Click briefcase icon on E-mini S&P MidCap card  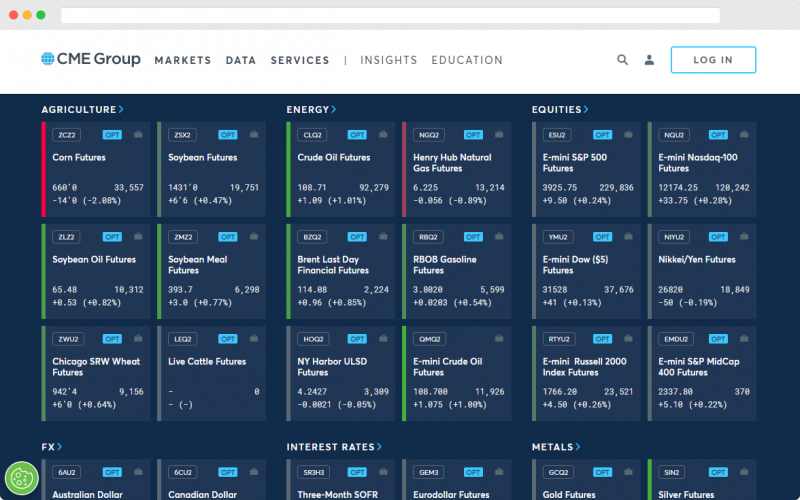744,339
